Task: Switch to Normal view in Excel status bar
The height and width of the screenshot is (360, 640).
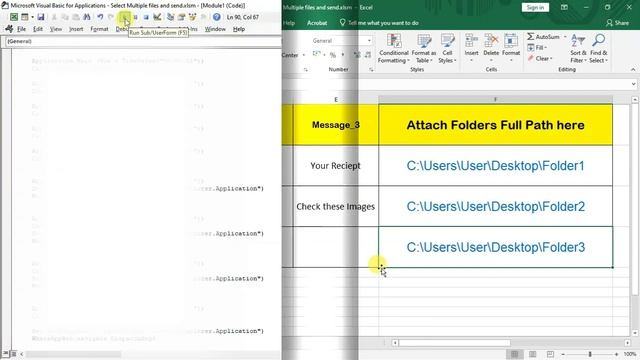Action: (515, 354)
